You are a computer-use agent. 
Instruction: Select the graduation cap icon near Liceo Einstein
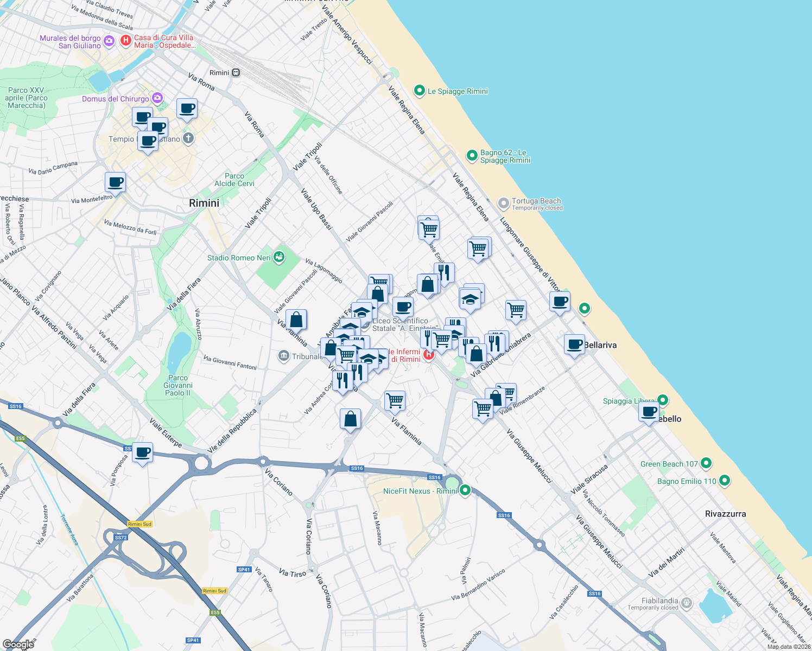[x=362, y=312]
